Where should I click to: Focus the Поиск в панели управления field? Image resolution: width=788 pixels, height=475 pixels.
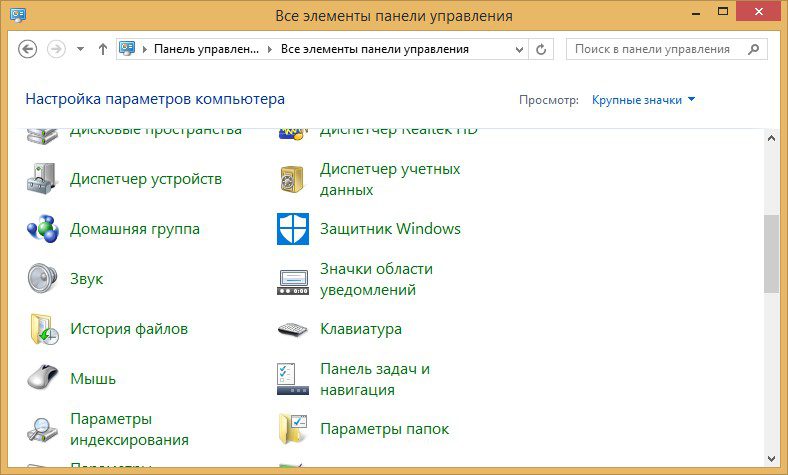point(666,49)
